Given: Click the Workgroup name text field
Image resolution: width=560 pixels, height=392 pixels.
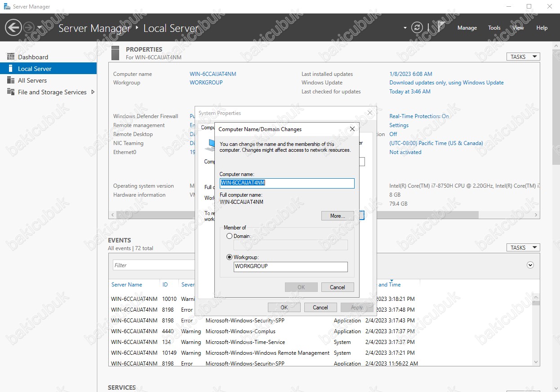Looking at the screenshot, I should [x=291, y=267].
